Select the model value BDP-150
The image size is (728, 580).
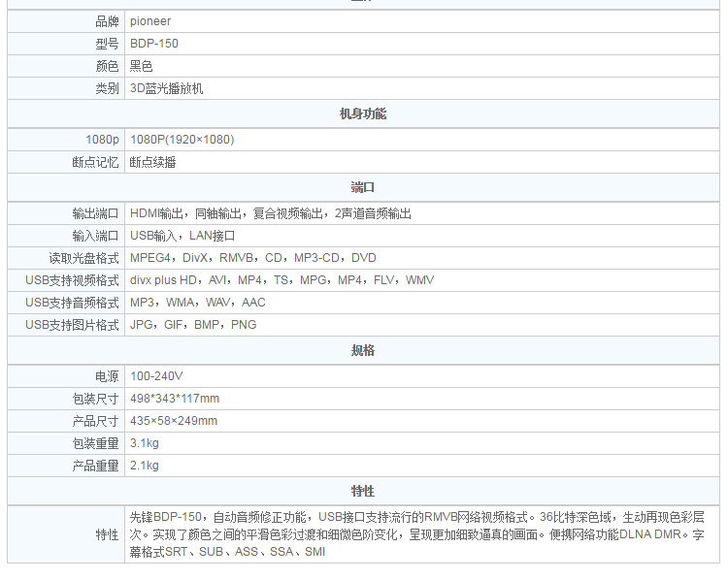153,44
